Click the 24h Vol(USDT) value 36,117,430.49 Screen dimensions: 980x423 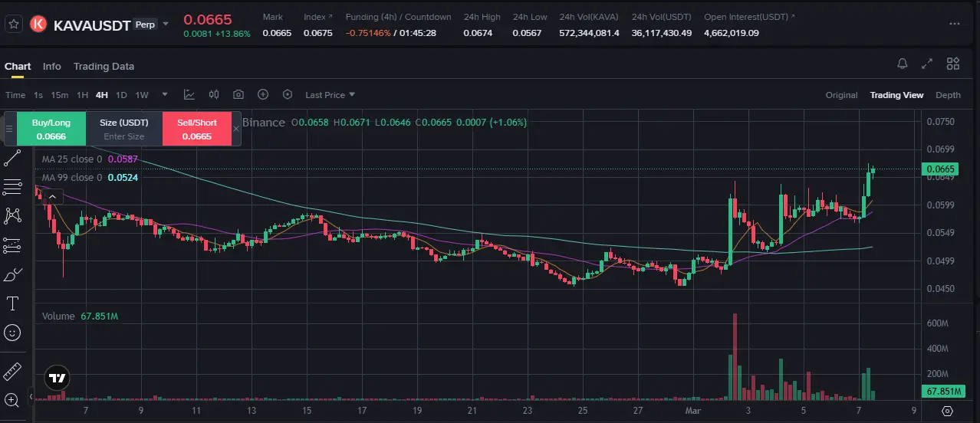coord(662,33)
